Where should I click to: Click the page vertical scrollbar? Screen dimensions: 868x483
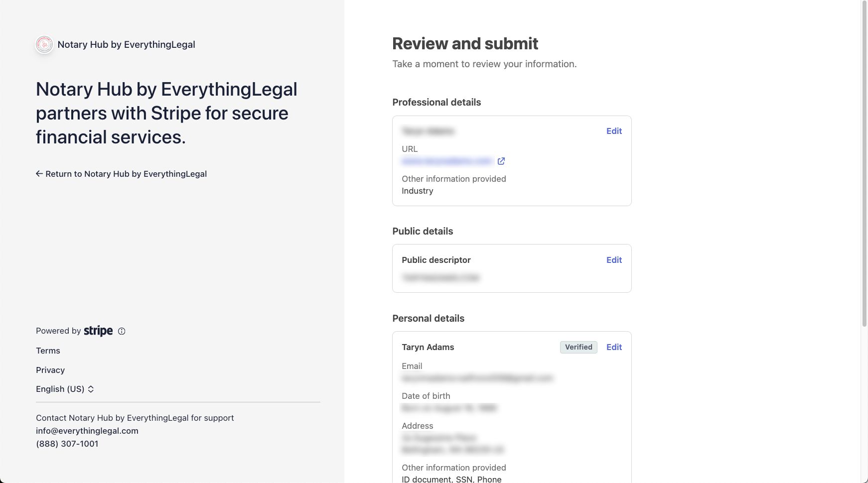tap(865, 163)
